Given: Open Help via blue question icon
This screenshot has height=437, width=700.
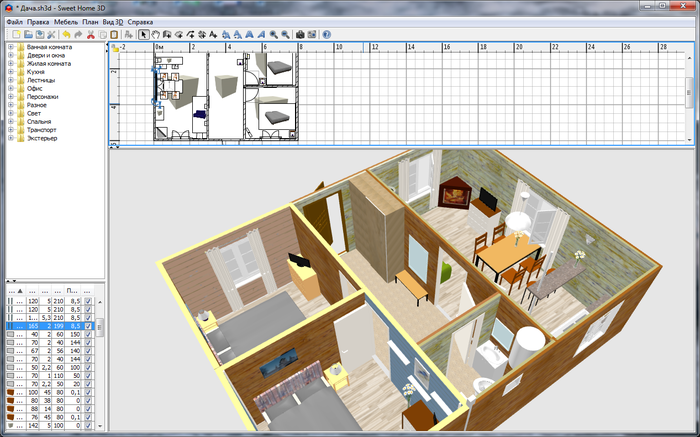Looking at the screenshot, I should 327,34.
